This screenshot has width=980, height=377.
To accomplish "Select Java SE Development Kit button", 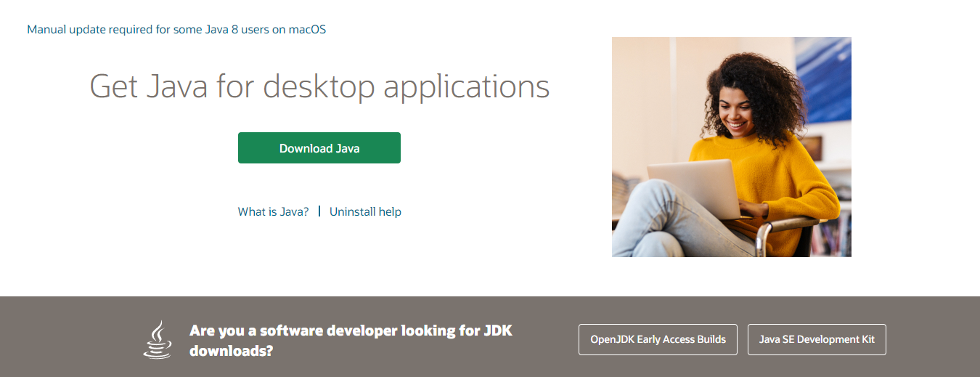I will pyautogui.click(x=817, y=339).
